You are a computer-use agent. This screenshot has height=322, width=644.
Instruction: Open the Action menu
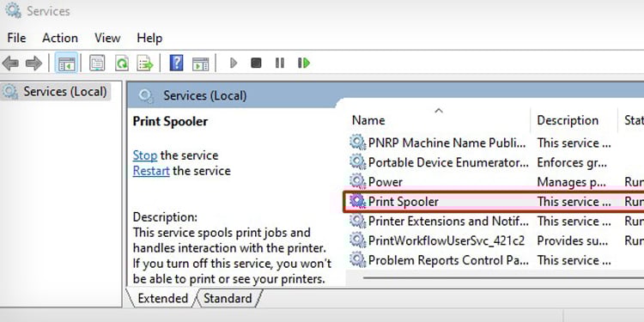pos(60,38)
